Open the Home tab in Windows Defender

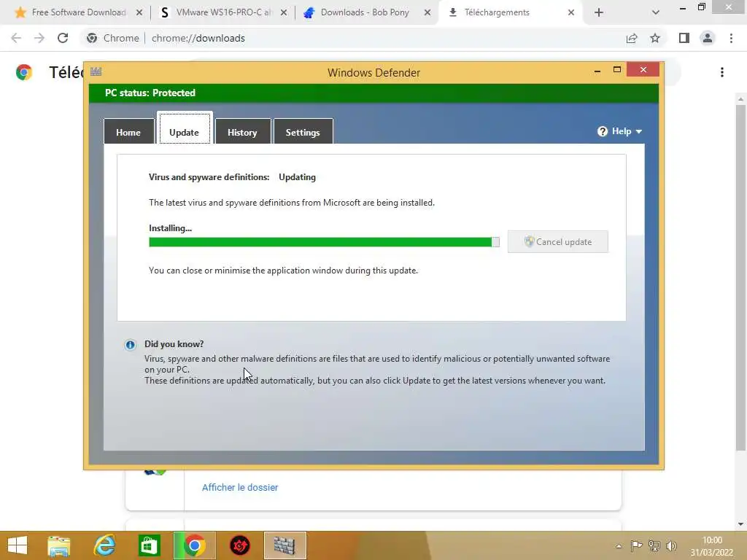(128, 132)
